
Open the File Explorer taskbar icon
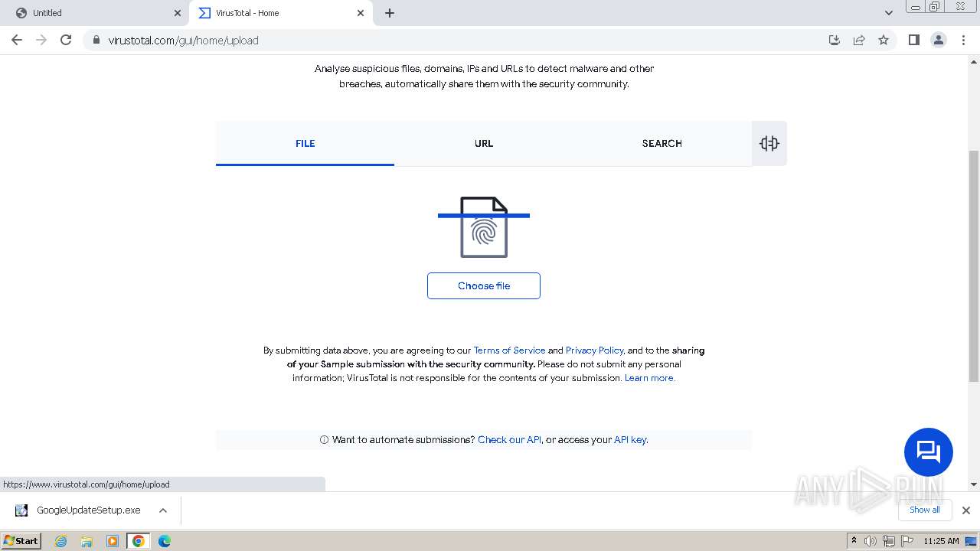point(87,541)
